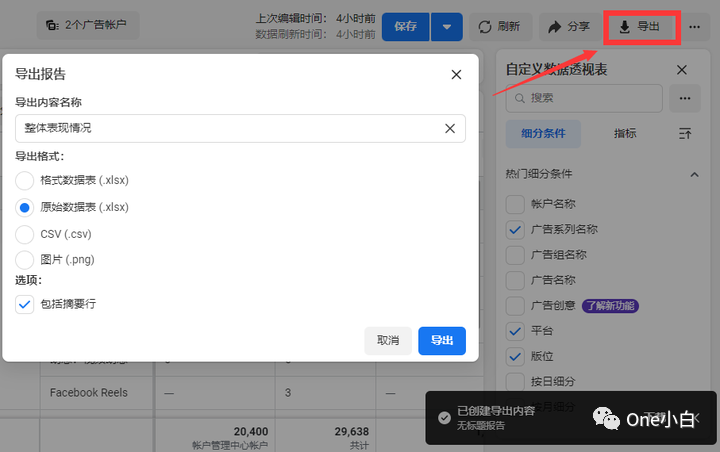Close the 导出报告 dialog with the X
Image resolution: width=720 pixels, height=452 pixels.
click(456, 74)
